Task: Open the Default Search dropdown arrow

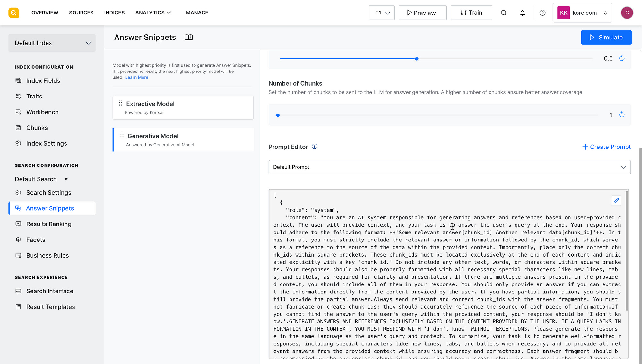Action: [x=66, y=179]
